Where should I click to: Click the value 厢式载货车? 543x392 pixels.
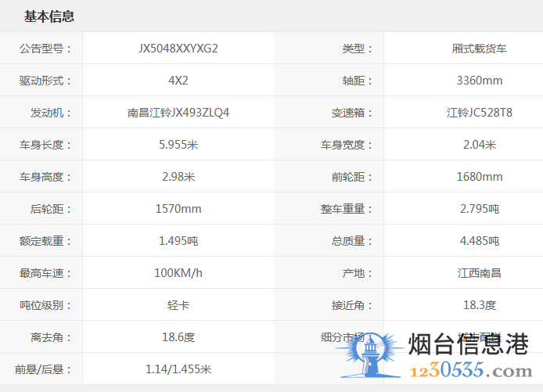coord(480,49)
